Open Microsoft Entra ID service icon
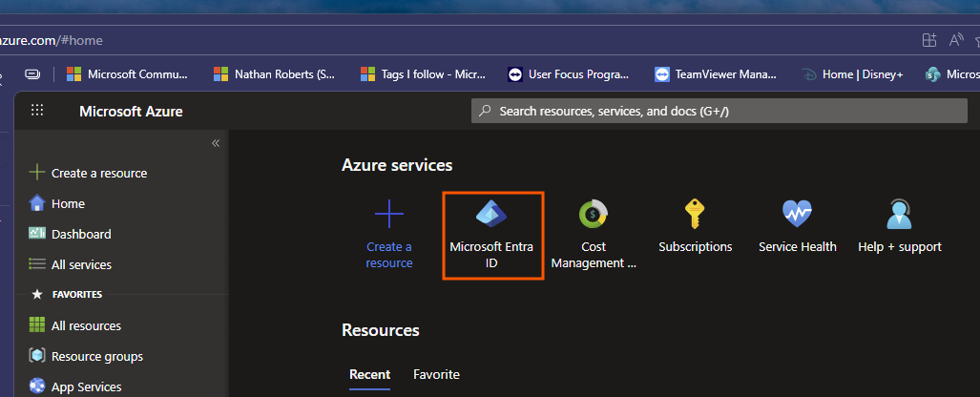The image size is (980, 397). coord(491,215)
